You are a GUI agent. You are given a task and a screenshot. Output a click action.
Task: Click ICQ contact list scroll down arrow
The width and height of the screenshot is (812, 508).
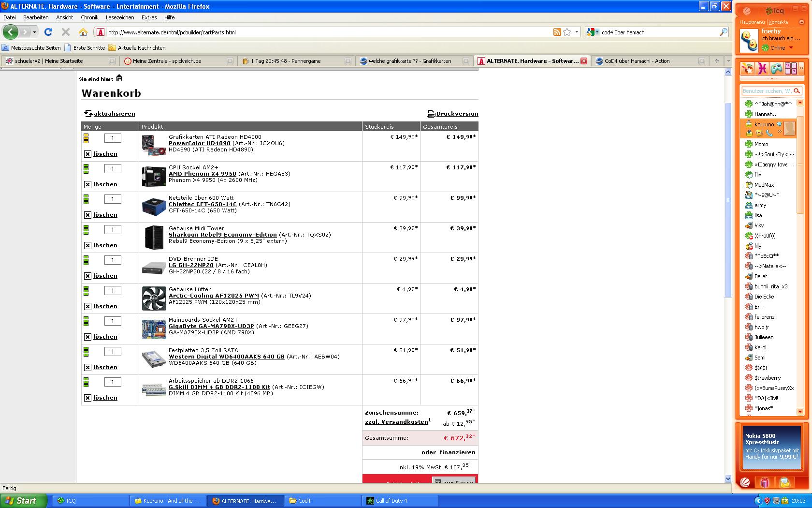coord(800,412)
